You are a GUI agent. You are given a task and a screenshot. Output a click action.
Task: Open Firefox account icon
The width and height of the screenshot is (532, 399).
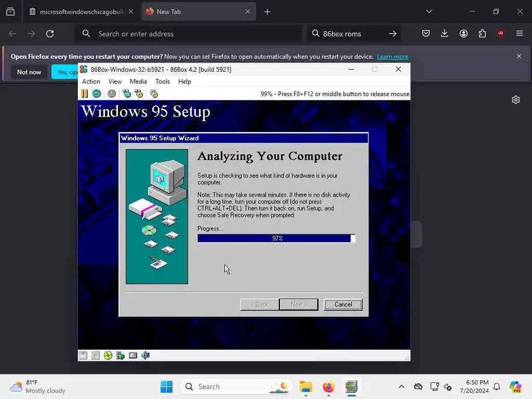coord(463,33)
